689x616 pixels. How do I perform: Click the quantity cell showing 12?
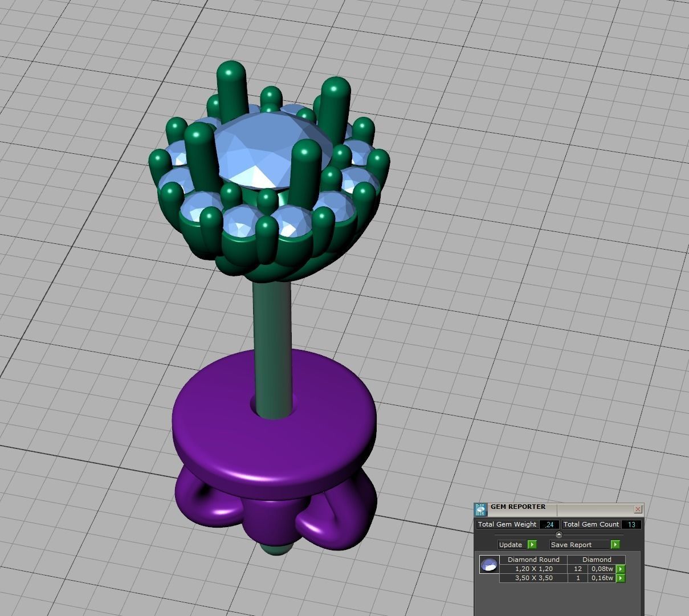pyautogui.click(x=578, y=569)
